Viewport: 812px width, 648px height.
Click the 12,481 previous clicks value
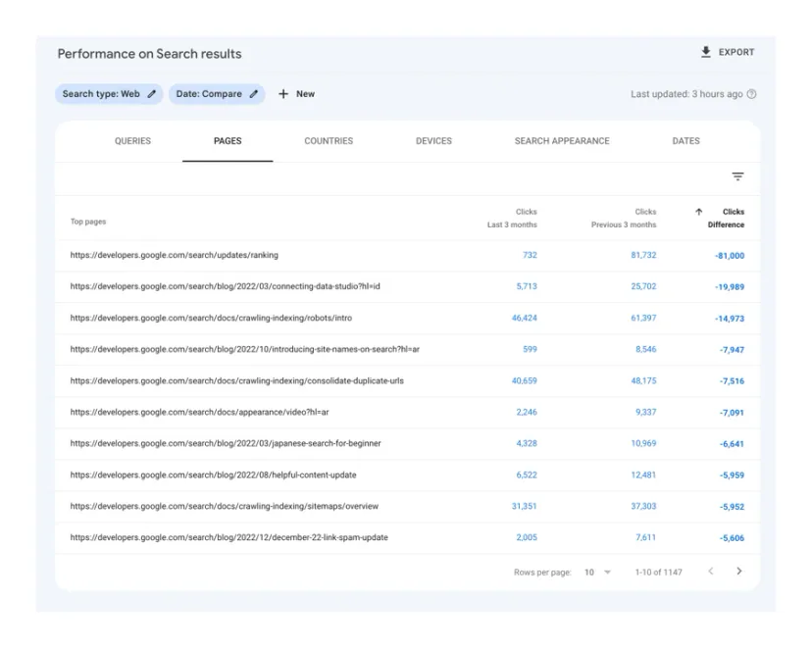coord(643,475)
